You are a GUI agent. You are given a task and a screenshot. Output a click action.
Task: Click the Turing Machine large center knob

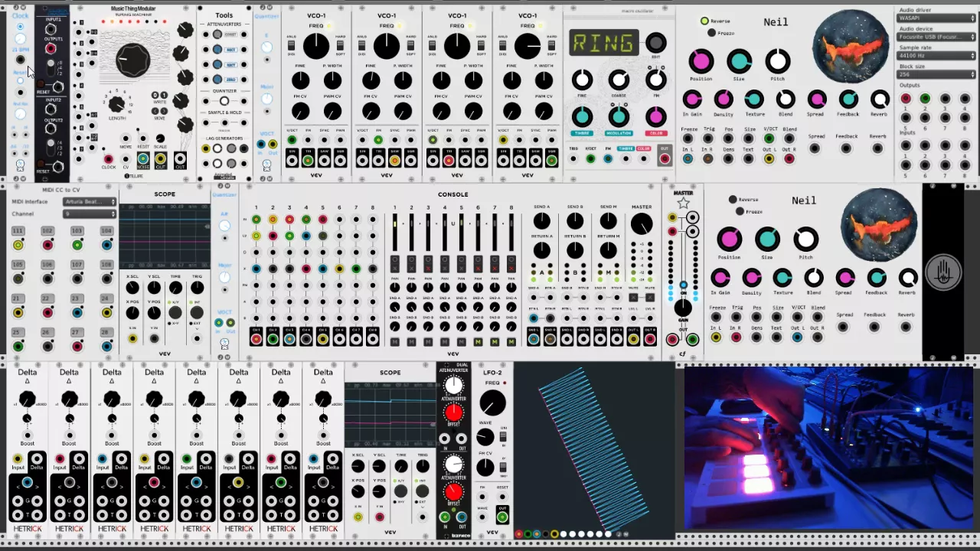pyautogui.click(x=133, y=60)
